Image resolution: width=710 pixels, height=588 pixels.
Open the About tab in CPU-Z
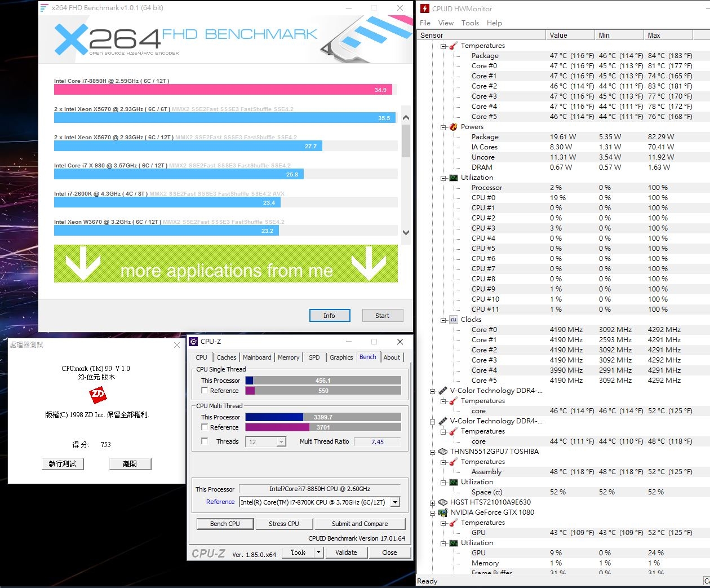pyautogui.click(x=392, y=357)
